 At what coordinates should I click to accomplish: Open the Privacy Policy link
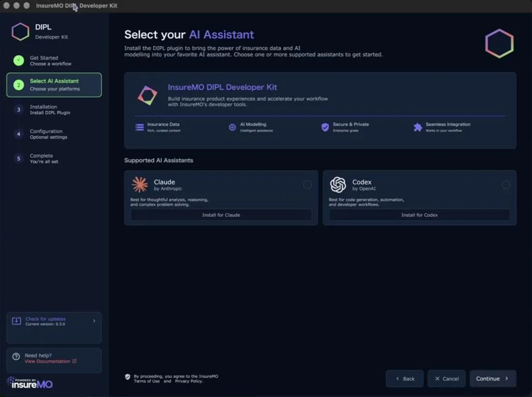point(189,381)
